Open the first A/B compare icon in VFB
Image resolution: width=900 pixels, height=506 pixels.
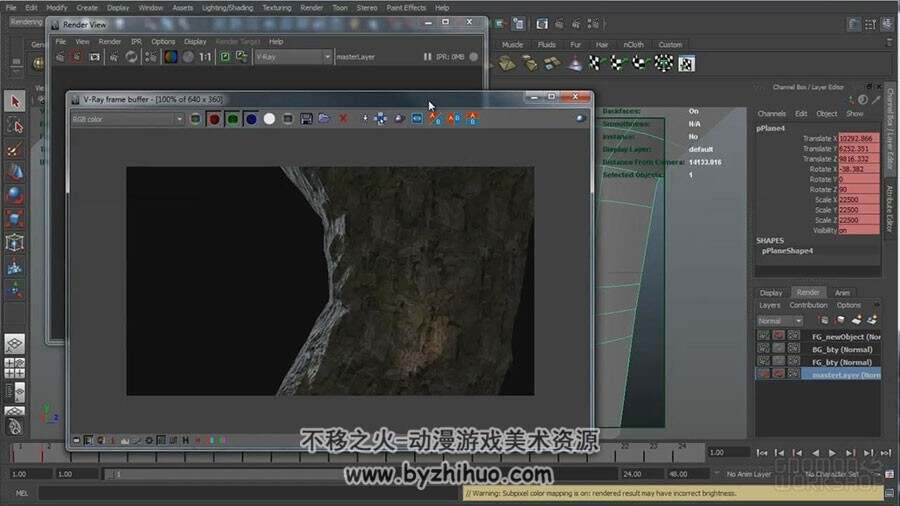(435, 119)
